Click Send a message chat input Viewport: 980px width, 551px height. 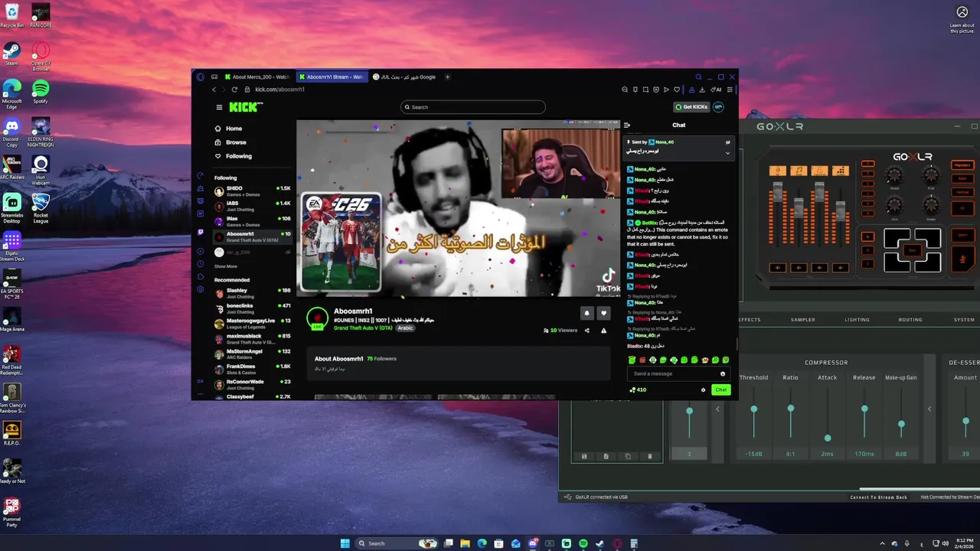pos(678,373)
